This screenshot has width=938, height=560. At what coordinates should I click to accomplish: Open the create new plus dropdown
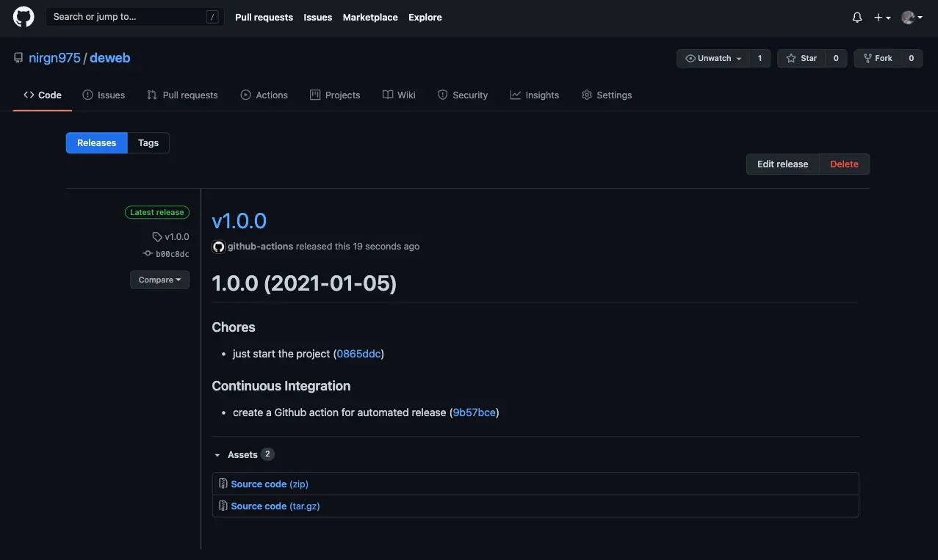881,16
